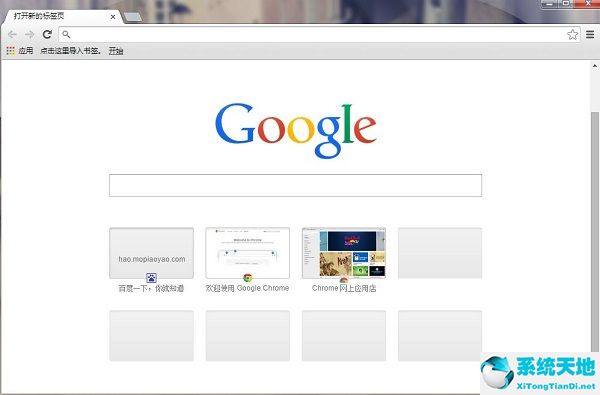Click the magnifier icon in the address bar
The width and height of the screenshot is (600, 395).
66,34
